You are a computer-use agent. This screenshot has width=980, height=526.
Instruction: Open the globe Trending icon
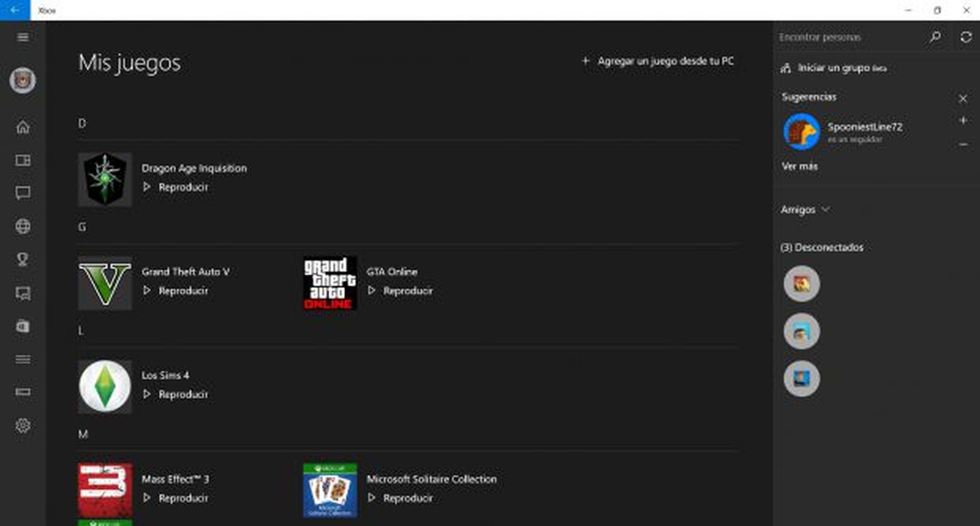click(x=23, y=226)
